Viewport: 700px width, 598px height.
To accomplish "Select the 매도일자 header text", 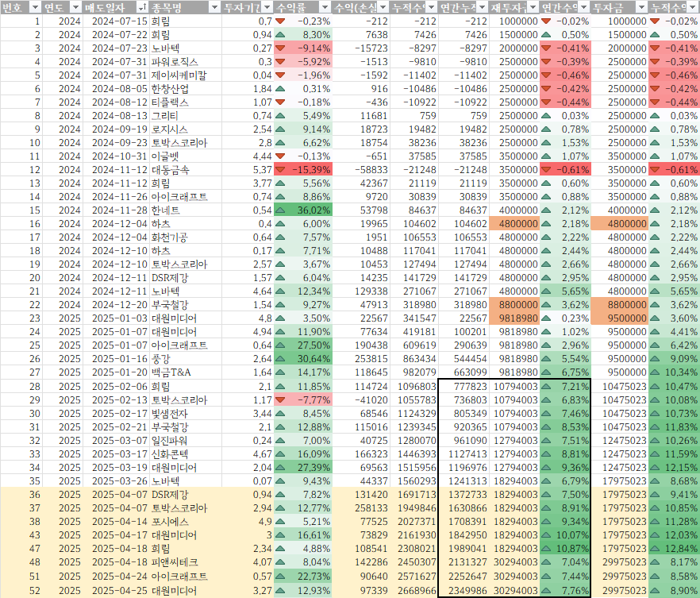I will 106,8.
